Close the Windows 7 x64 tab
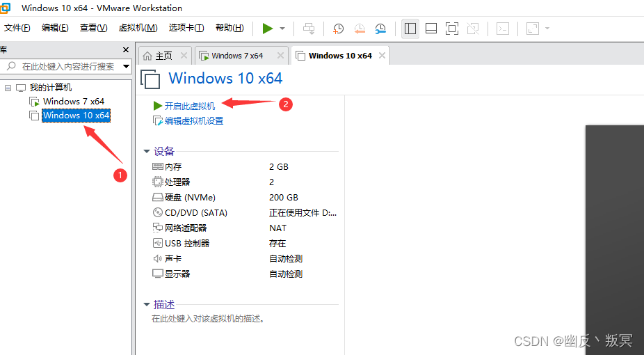 point(280,56)
